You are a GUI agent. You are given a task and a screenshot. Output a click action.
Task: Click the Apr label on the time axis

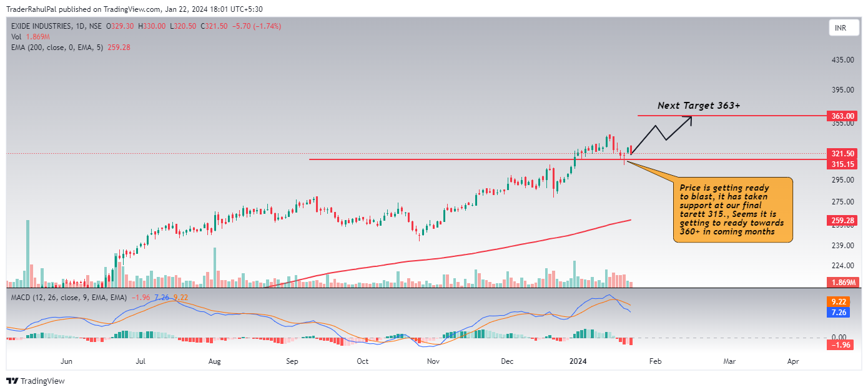(x=793, y=361)
